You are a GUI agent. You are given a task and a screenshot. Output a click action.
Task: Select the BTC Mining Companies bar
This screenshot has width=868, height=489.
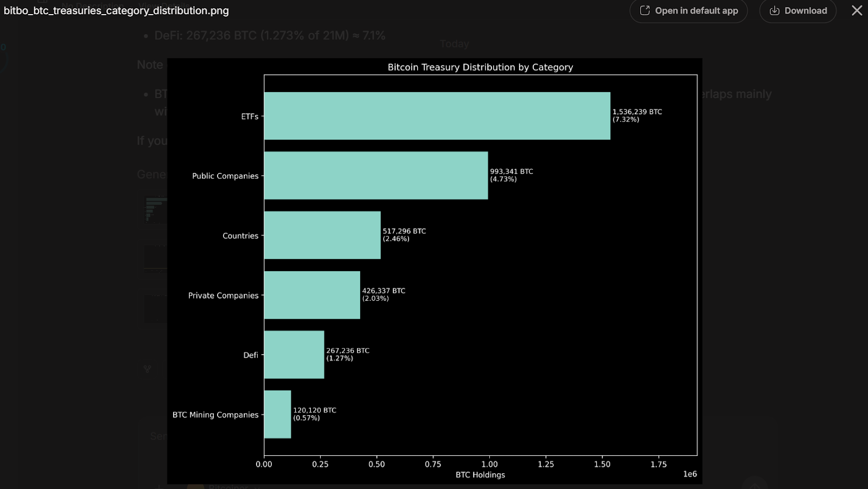277,414
